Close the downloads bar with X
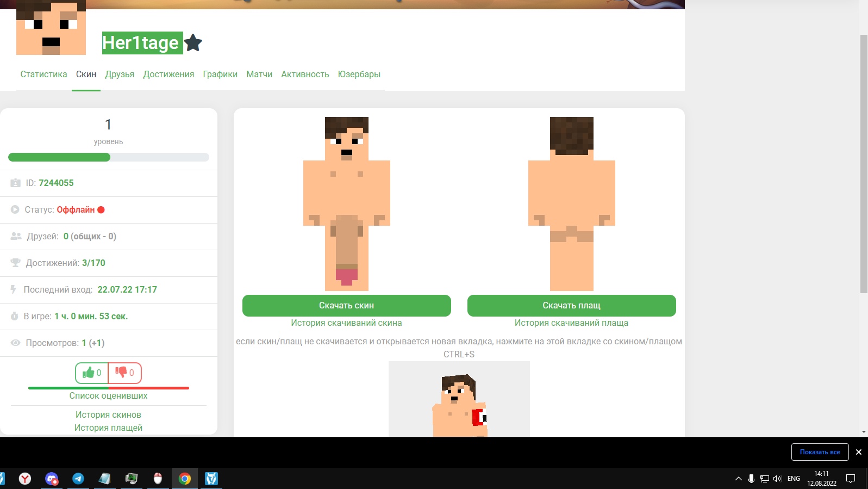The image size is (868, 489). [859, 452]
